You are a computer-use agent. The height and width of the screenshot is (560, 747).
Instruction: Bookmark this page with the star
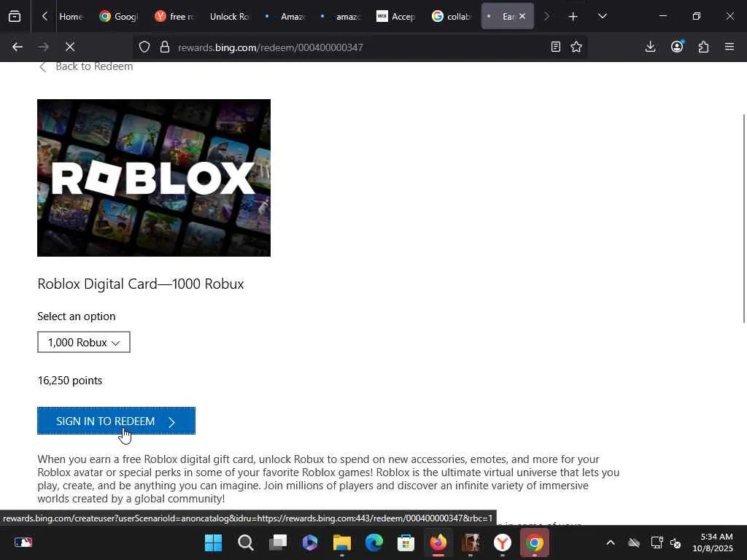[576, 47]
